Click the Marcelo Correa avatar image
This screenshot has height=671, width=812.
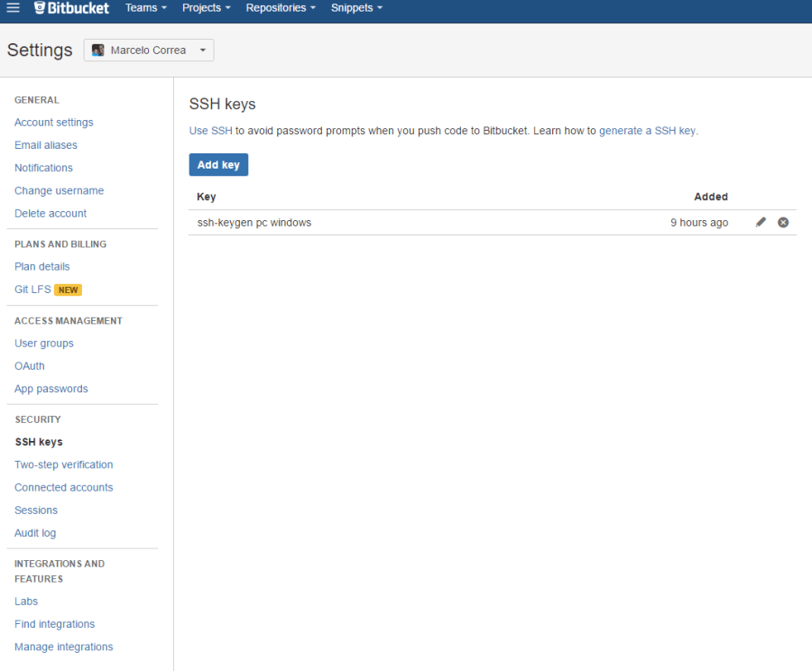(98, 51)
